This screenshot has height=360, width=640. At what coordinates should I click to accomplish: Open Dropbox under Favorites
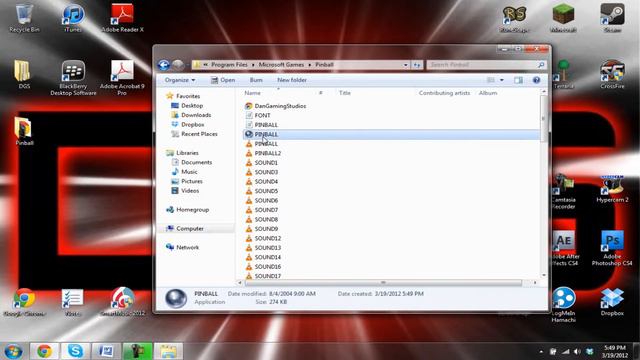click(192, 124)
